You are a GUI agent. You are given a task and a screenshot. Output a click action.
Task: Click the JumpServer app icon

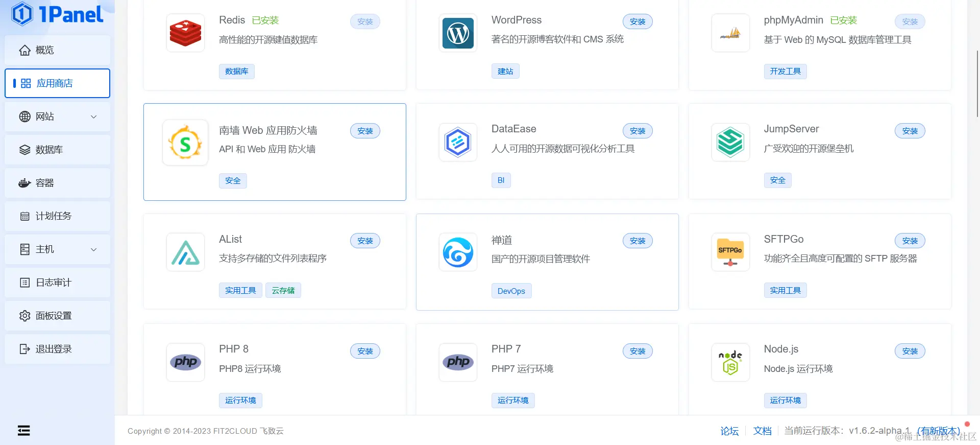click(x=730, y=142)
